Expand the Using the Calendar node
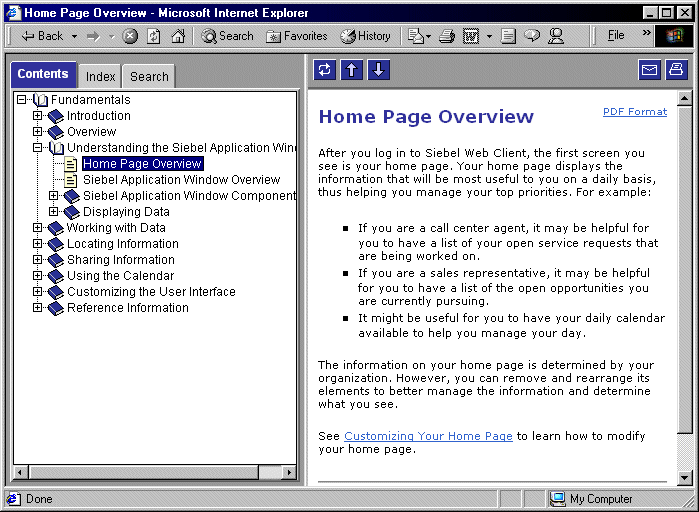Screen dimensions: 699x512 [37, 275]
